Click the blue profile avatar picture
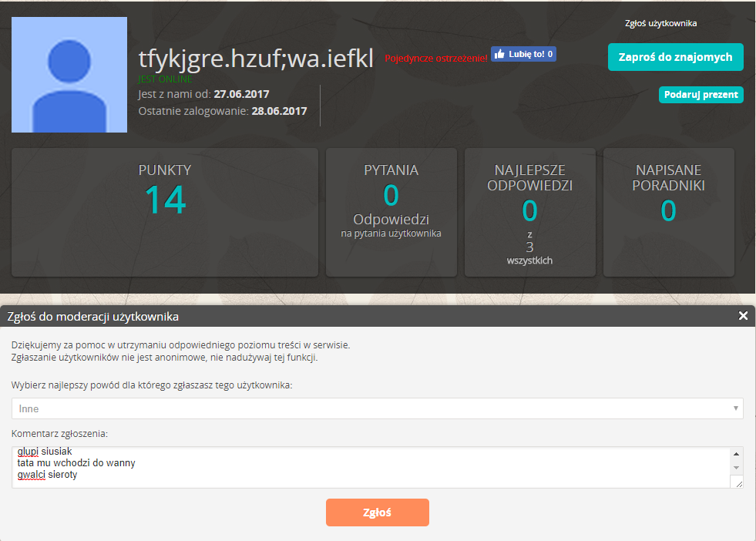The image size is (756, 541). 69,75
